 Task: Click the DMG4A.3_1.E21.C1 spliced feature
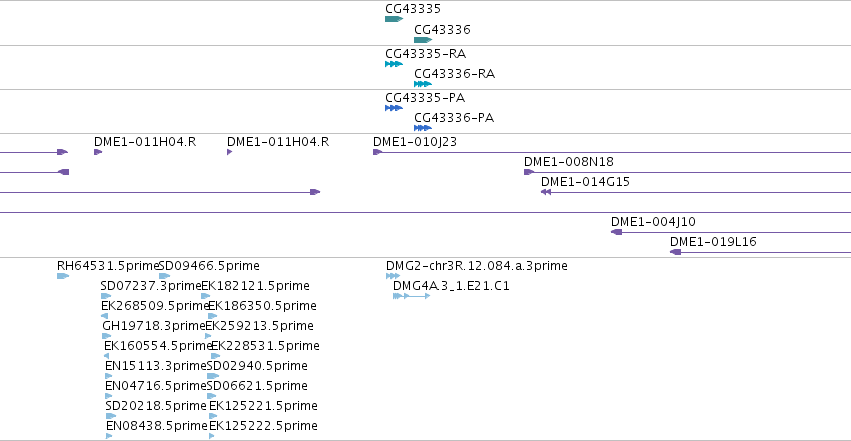pyautogui.click(x=411, y=296)
